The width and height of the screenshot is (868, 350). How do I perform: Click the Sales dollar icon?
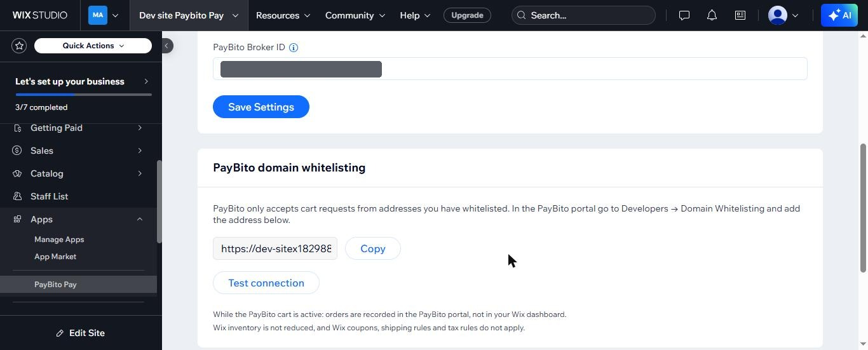point(17,151)
